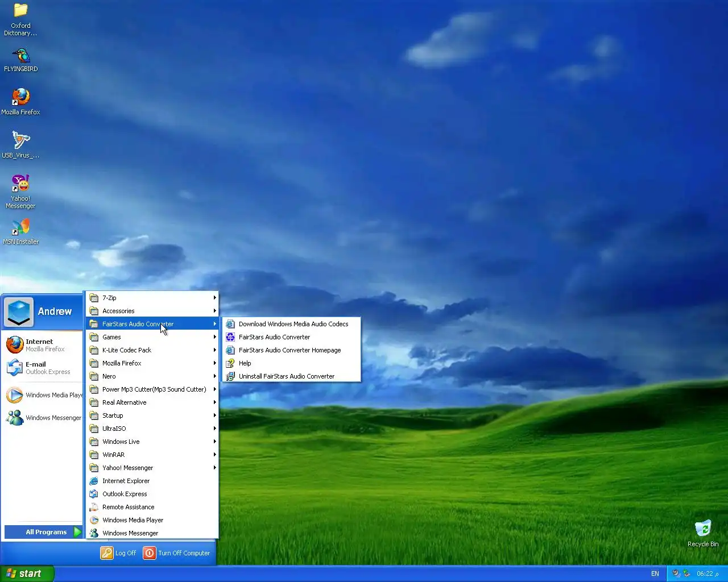Open Power Mp3 Cutter(Mp3 Sound Cutter) folder

pyautogui.click(x=152, y=389)
